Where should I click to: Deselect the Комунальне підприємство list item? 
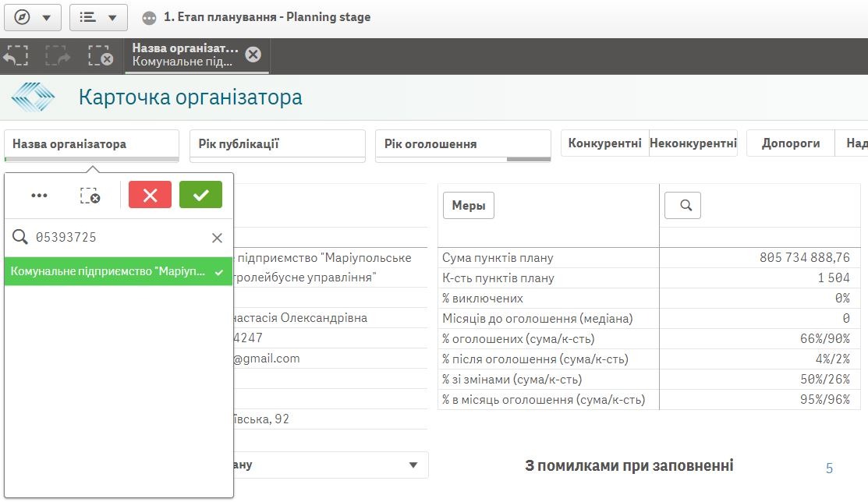118,271
